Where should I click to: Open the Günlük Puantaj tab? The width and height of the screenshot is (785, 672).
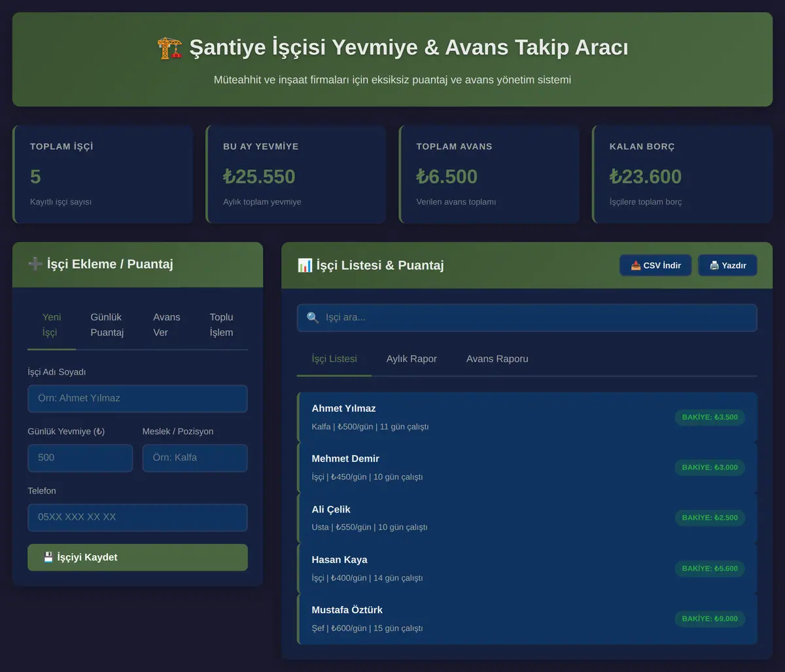(107, 325)
